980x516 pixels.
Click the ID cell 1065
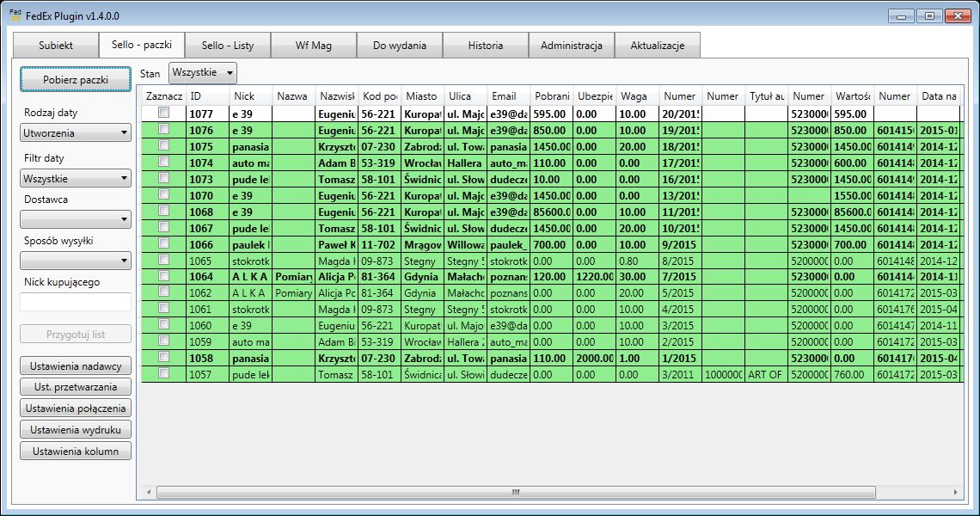click(x=207, y=261)
